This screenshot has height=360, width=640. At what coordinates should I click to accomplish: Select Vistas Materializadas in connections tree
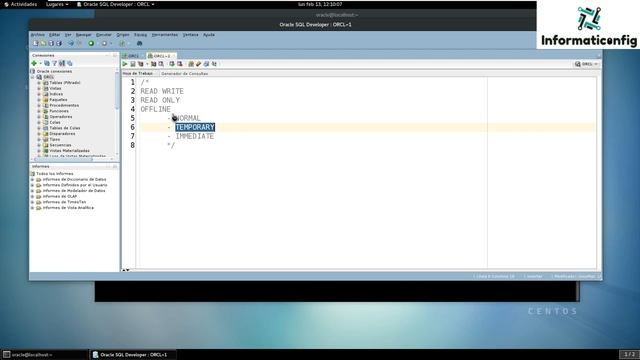(x=69, y=151)
